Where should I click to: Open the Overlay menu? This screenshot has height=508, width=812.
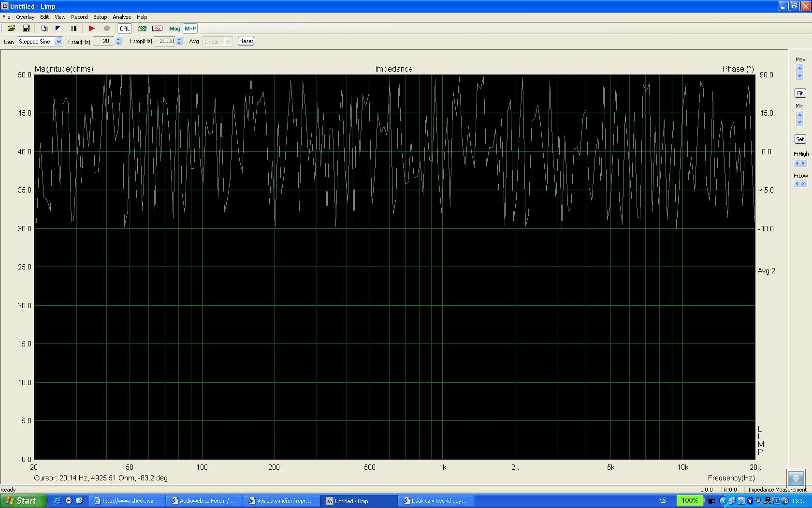(x=25, y=17)
